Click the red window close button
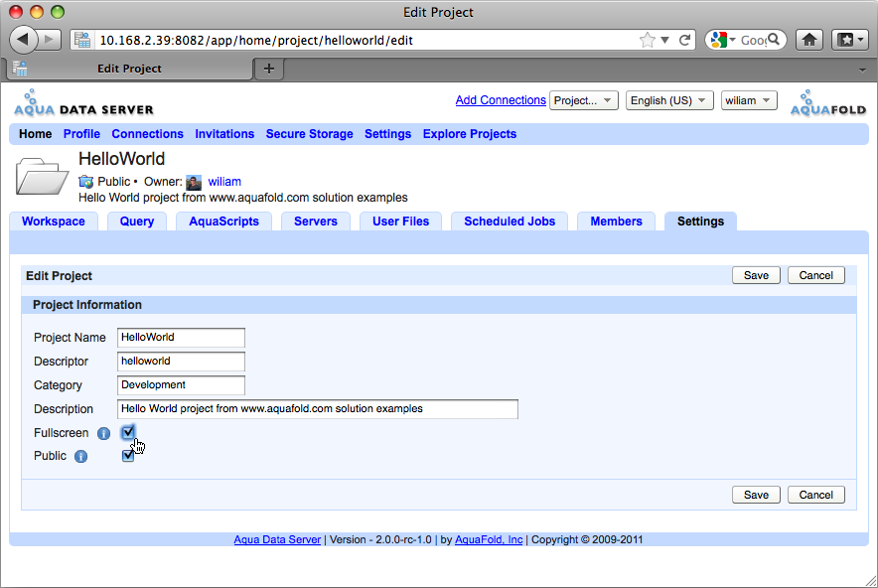This screenshot has height=588, width=878. (16, 12)
